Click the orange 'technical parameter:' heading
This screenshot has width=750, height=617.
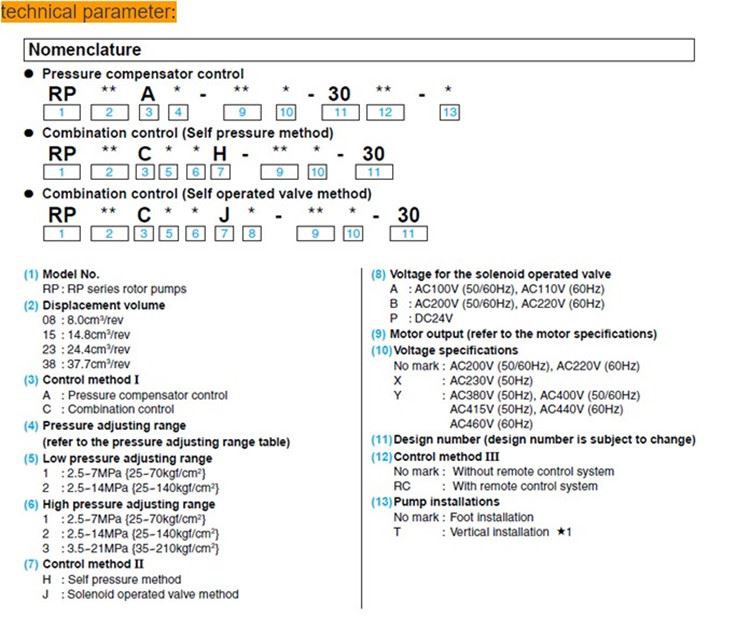88,11
